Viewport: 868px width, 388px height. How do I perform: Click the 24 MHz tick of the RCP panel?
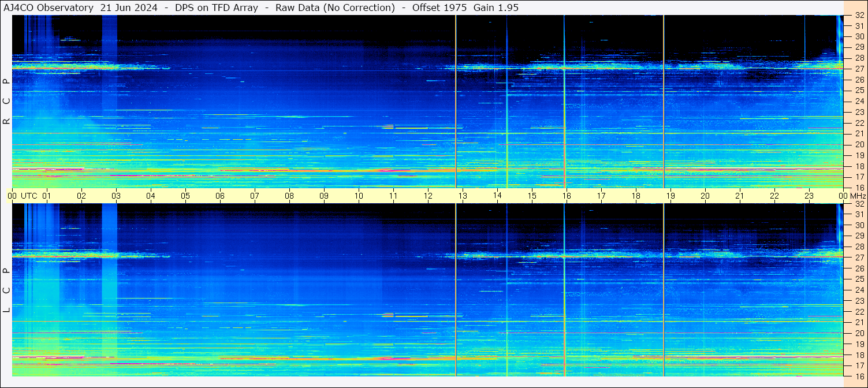[x=859, y=102]
